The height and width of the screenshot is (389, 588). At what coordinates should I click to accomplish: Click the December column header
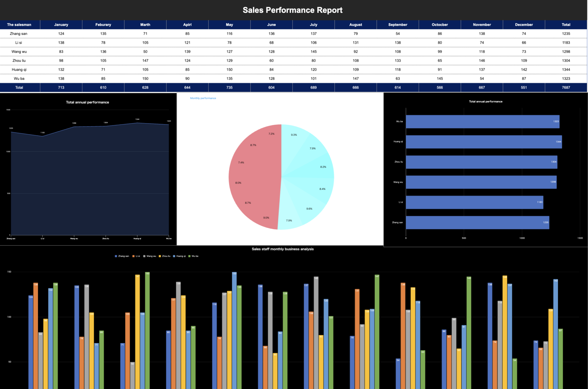coord(524,25)
